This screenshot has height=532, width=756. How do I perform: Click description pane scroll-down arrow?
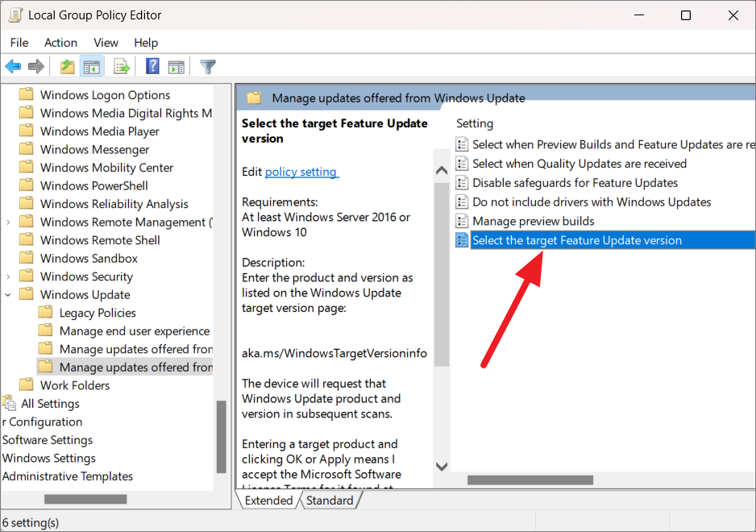(441, 467)
